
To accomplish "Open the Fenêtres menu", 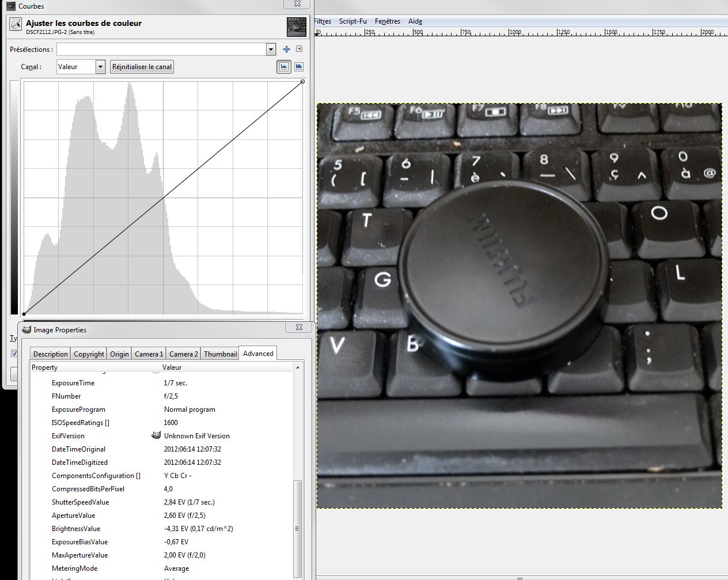I will point(387,21).
